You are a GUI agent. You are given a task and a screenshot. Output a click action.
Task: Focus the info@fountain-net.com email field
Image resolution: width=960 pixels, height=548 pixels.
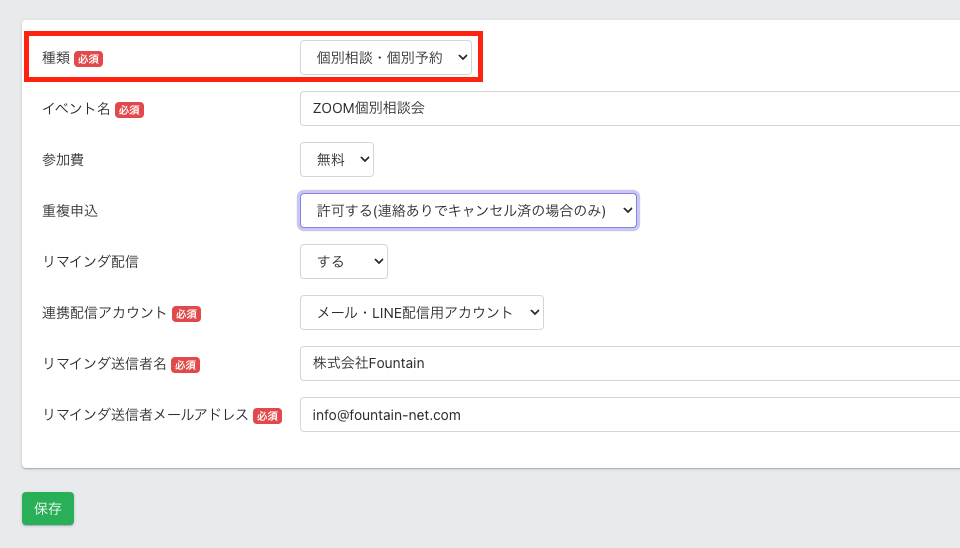630,415
